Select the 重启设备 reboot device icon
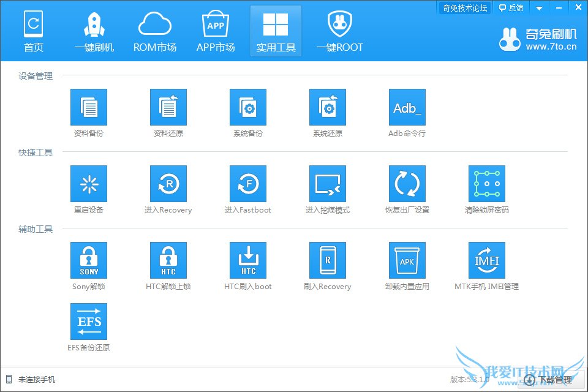Image resolution: width=588 pixels, height=392 pixels. (89, 184)
